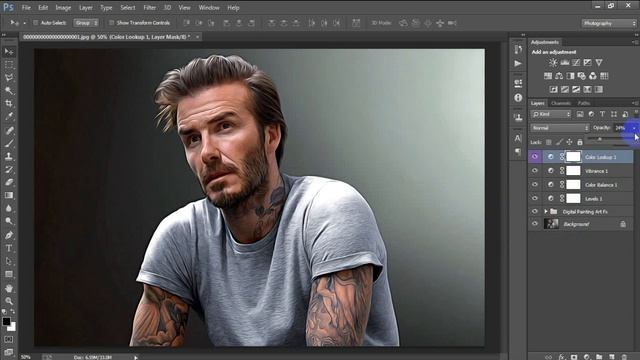Expand the Digital Painting Art Fx group

(546, 211)
